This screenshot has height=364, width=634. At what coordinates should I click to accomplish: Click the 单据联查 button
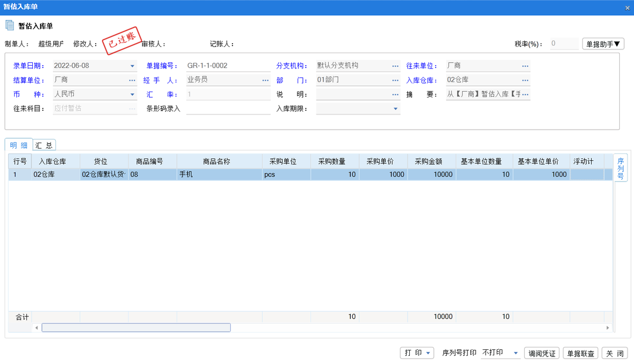[x=580, y=353]
